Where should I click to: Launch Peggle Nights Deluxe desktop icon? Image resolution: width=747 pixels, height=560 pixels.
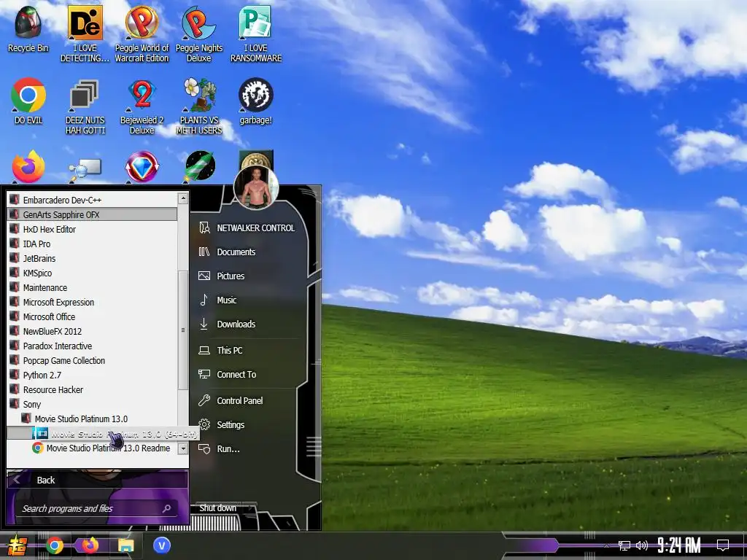(198, 34)
